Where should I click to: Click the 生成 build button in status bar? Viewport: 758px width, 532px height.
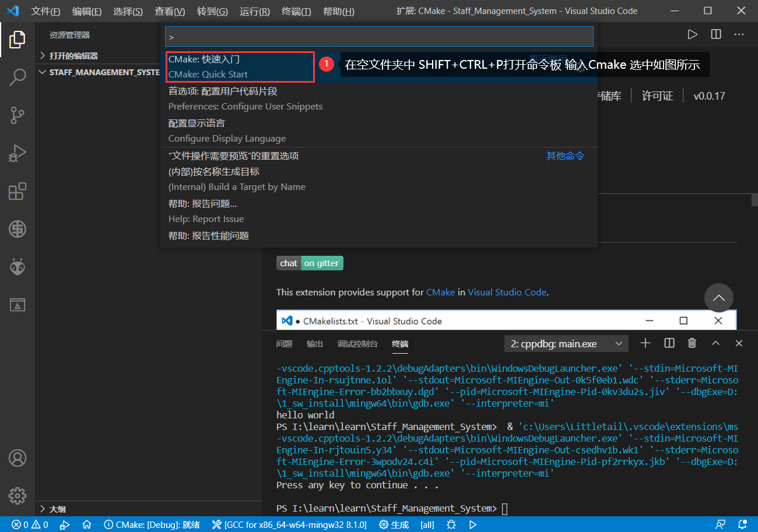[x=394, y=525]
